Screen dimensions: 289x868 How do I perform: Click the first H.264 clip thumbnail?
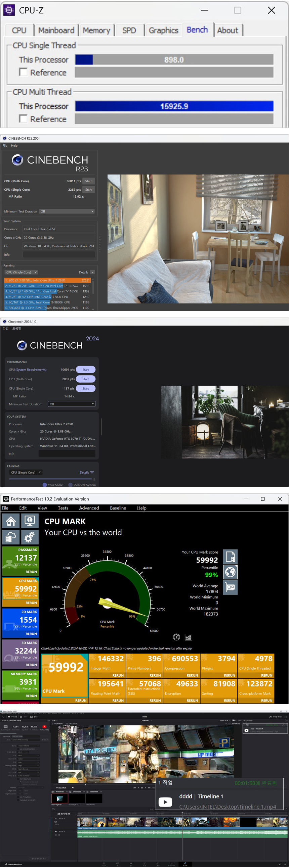(59, 798)
